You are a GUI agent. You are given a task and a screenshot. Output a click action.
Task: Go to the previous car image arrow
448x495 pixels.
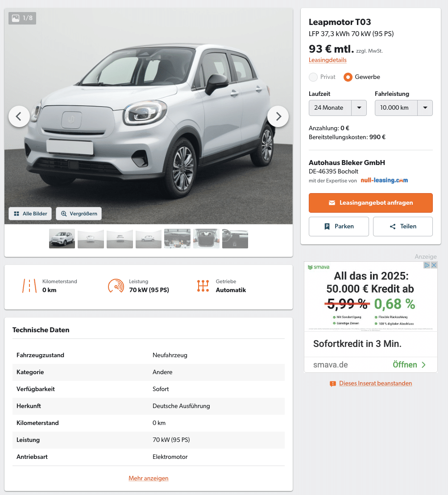point(19,116)
